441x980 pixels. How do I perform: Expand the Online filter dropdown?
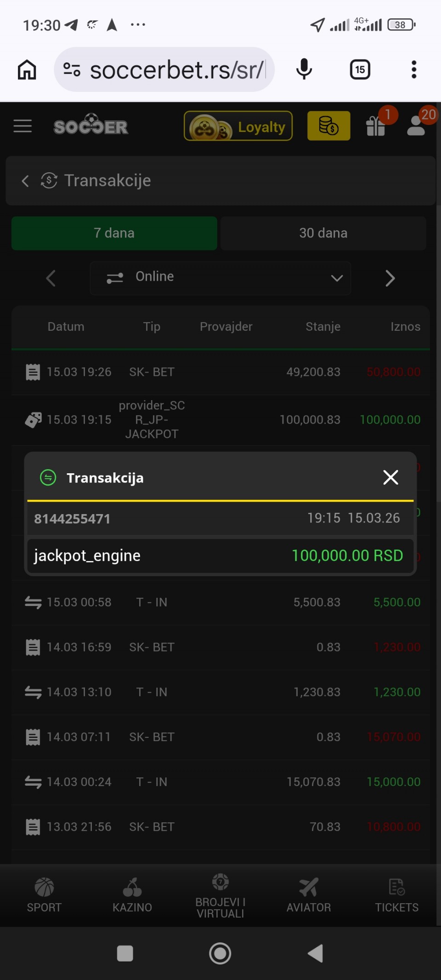tap(220, 278)
